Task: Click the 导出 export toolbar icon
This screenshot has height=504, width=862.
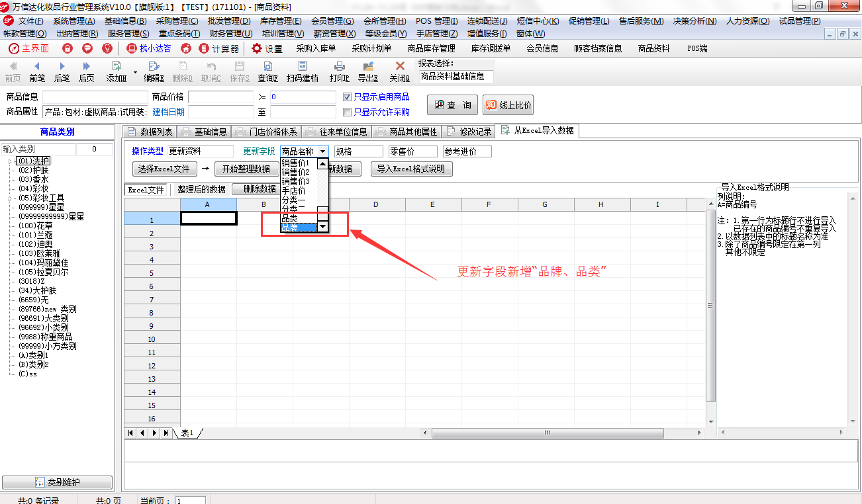Action: [368, 71]
